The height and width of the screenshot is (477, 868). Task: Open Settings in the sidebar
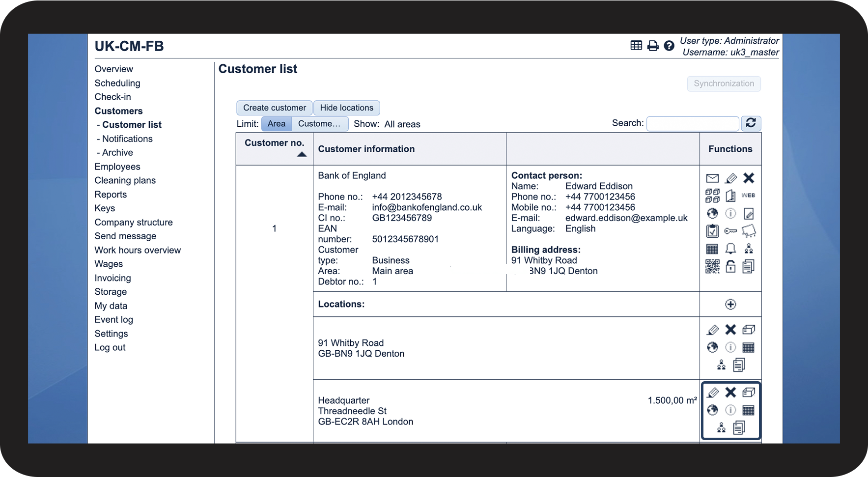pos(112,334)
